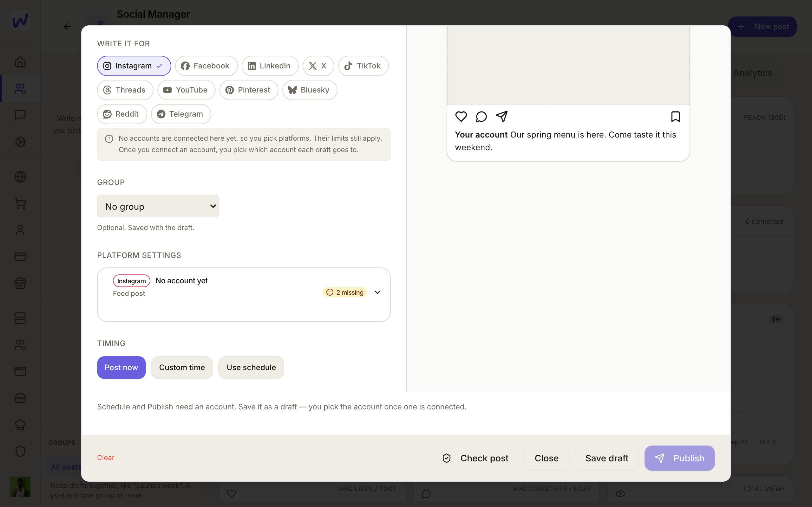
Task: Click the share paper-plane icon in preview
Action: pos(501,116)
